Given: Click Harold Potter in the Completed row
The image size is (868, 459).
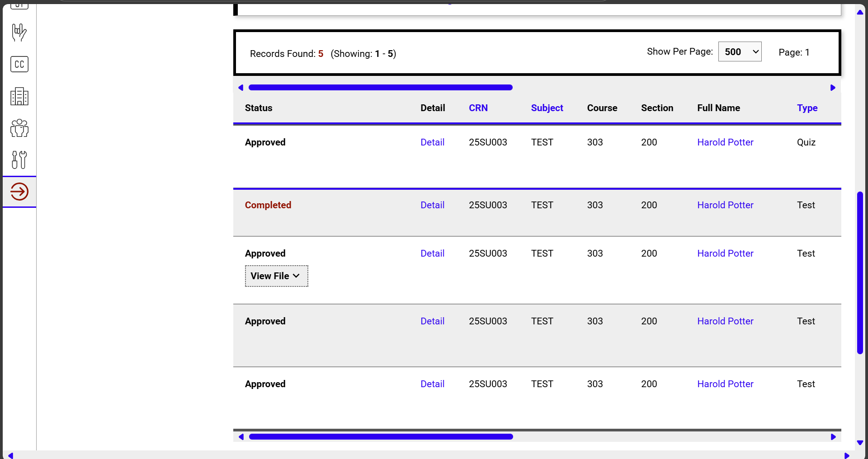Looking at the screenshot, I should click(x=725, y=205).
